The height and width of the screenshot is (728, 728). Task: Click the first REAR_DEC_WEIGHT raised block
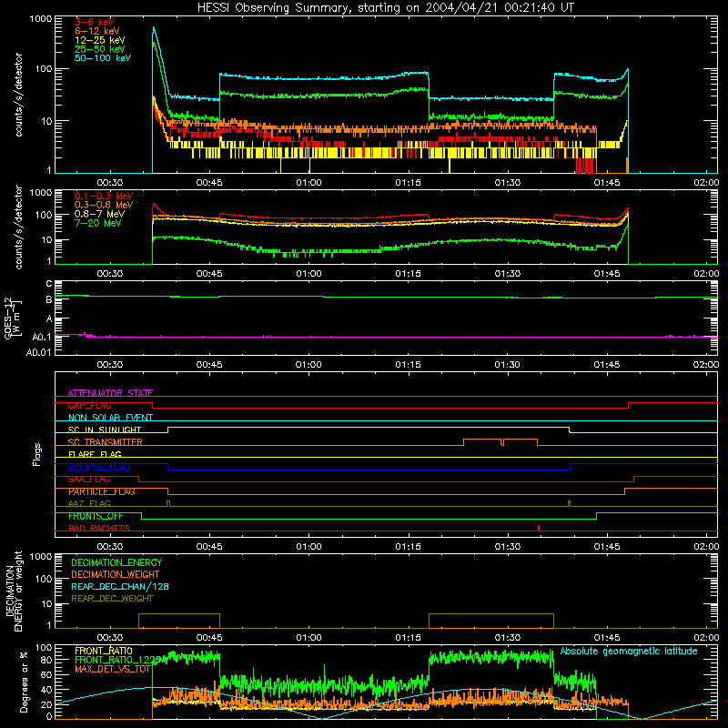coord(179,621)
